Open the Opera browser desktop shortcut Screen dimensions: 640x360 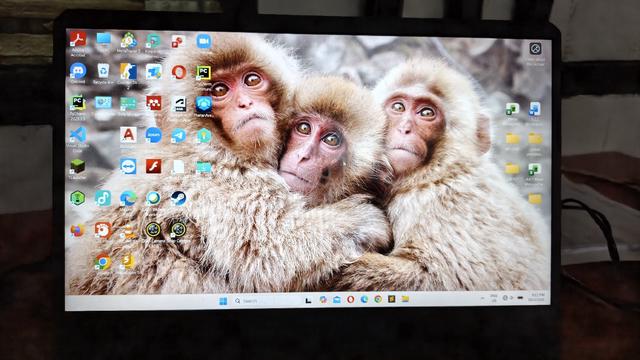(x=178, y=72)
